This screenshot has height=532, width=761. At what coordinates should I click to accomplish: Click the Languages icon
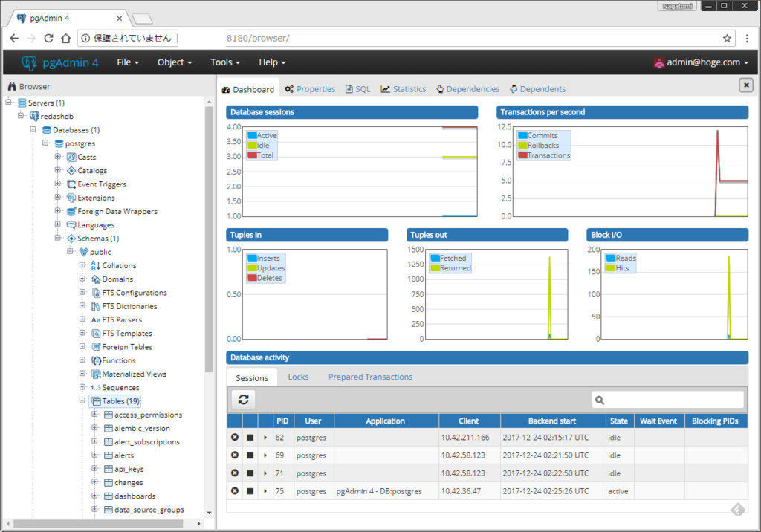71,225
